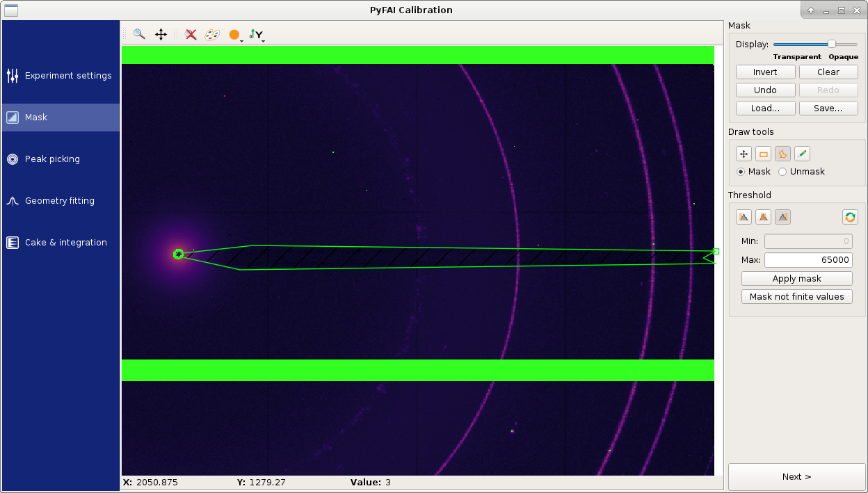This screenshot has height=493, width=868.
Task: Expand the orange circle dropdown arrow
Action: point(241,41)
